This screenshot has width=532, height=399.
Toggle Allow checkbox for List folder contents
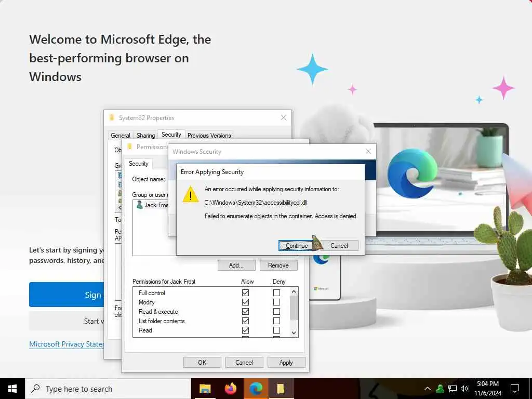pyautogui.click(x=245, y=321)
